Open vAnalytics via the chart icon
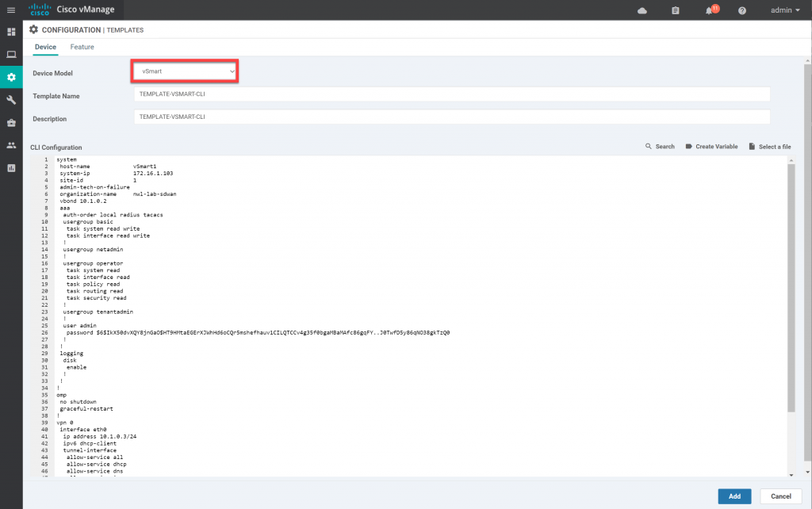812x509 pixels. pos(11,167)
